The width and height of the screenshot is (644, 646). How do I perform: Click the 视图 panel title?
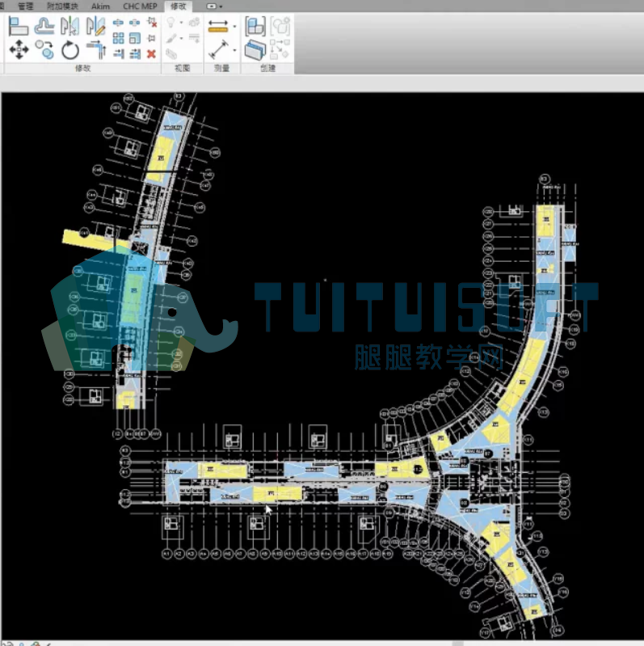[183, 68]
